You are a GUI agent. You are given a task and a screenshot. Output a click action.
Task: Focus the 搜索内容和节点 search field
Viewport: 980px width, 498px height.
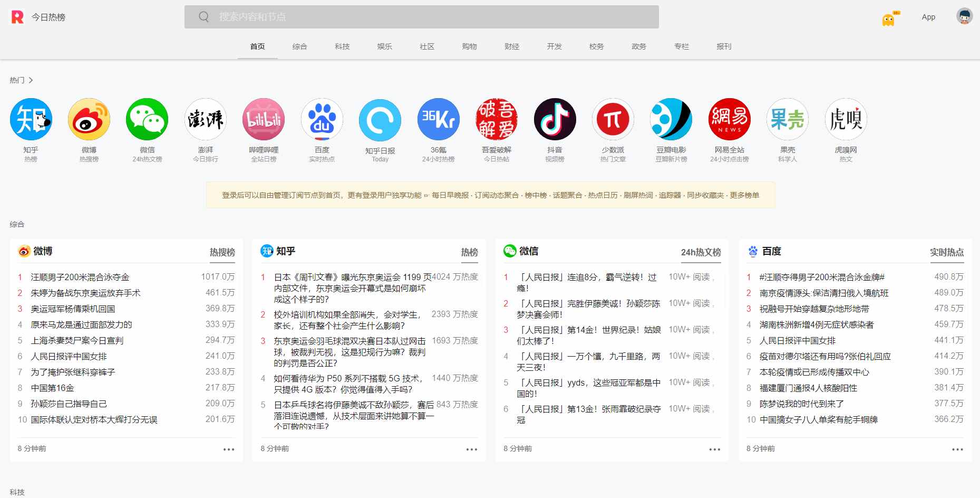(422, 17)
